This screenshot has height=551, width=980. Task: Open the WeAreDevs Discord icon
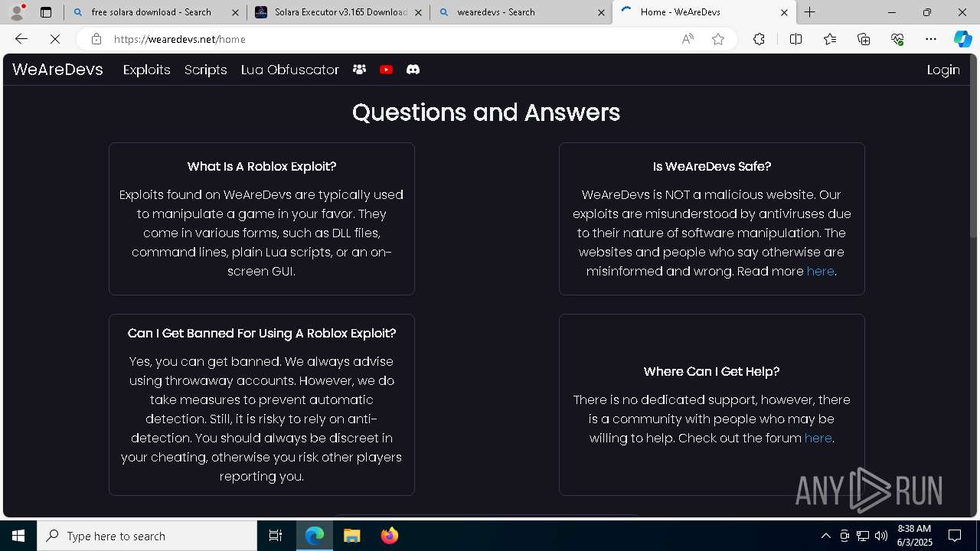(413, 70)
